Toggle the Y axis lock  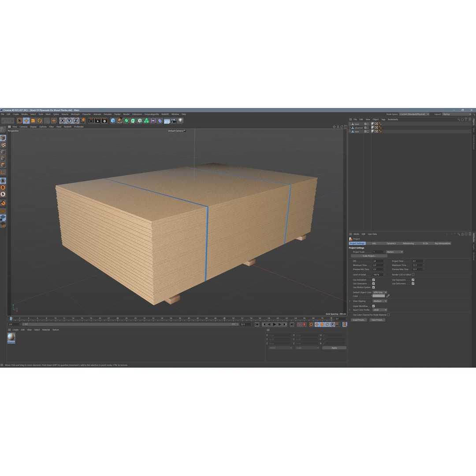(x=69, y=120)
